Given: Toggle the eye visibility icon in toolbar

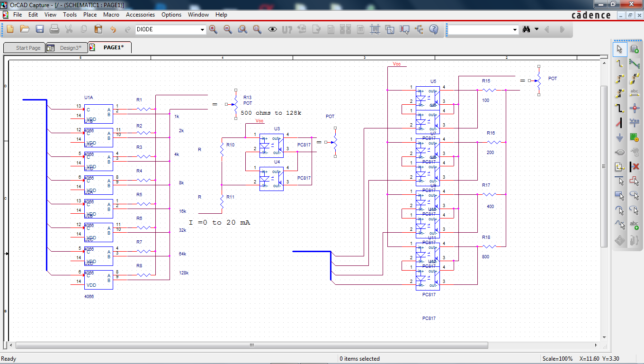Looking at the screenshot, I should pos(272,29).
